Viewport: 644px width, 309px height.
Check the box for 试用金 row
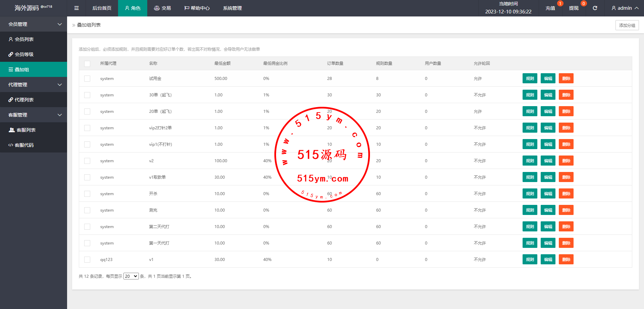pyautogui.click(x=87, y=79)
